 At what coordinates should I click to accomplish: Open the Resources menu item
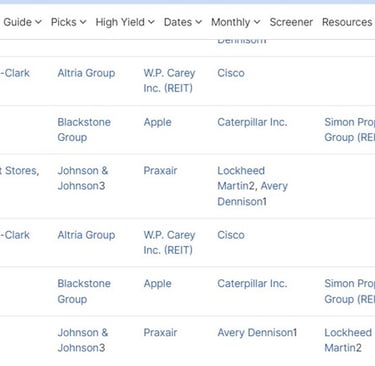point(347,22)
